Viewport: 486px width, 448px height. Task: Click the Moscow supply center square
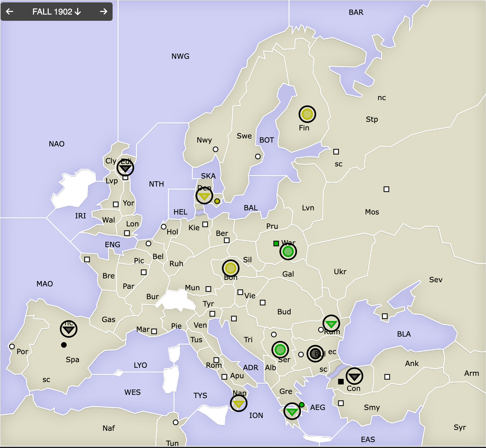point(386,189)
